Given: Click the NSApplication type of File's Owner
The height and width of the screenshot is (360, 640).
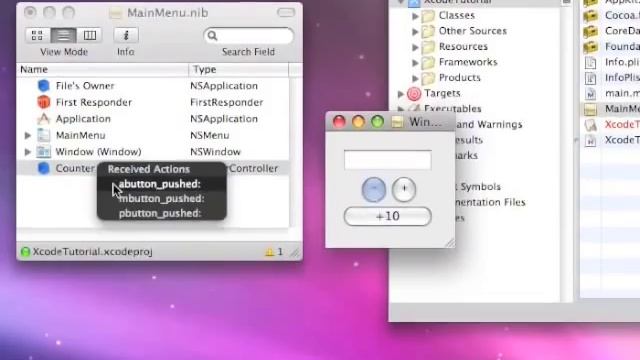Looking at the screenshot, I should (x=224, y=86).
